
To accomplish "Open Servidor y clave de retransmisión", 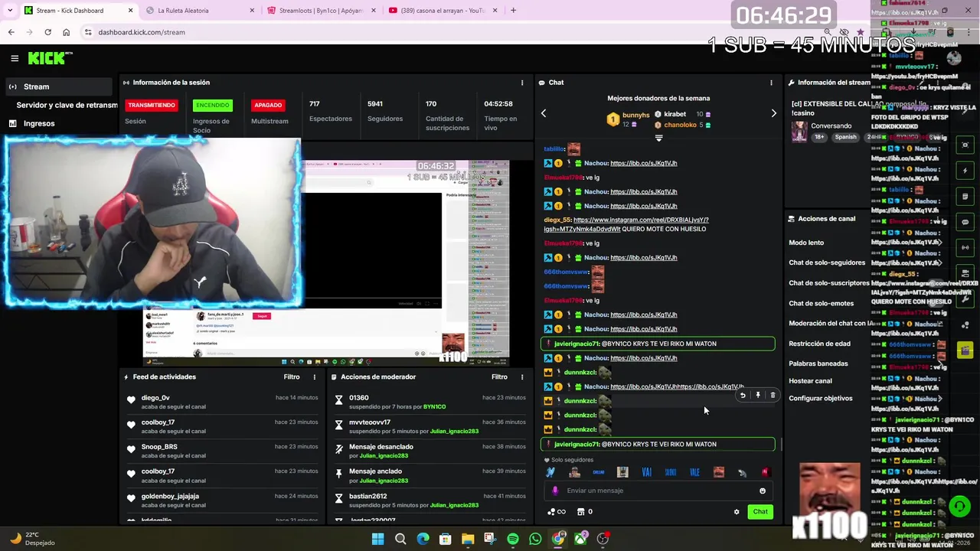I will 66,105.
